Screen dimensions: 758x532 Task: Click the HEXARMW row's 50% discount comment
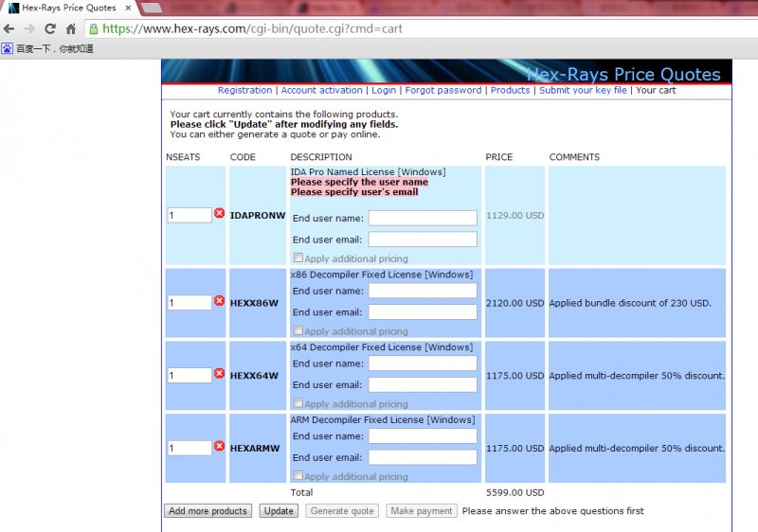pyautogui.click(x=637, y=448)
